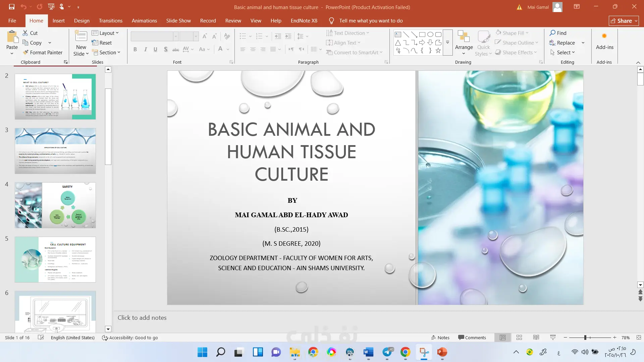
Task: Select the star shape in shapes gallery
Action: [438, 51]
